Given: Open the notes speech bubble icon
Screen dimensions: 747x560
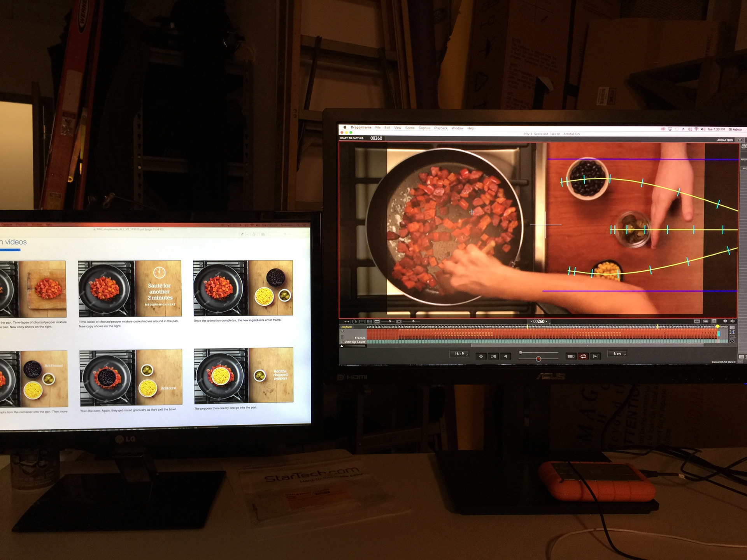Looking at the screenshot, I should (x=725, y=321).
